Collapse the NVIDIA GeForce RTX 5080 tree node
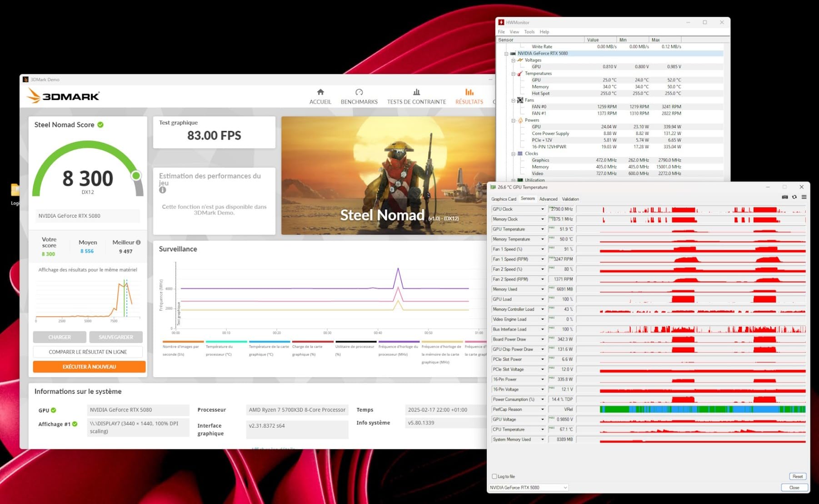The height and width of the screenshot is (504, 819). point(506,54)
